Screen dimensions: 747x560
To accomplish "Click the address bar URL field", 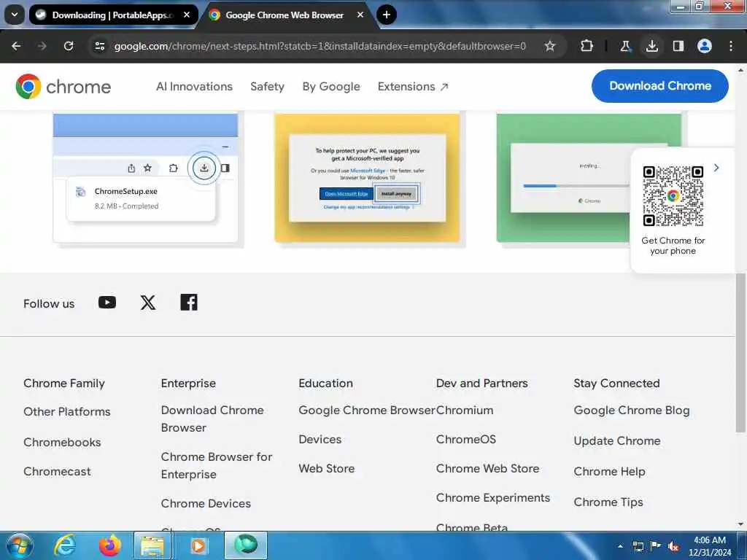I will [320, 46].
